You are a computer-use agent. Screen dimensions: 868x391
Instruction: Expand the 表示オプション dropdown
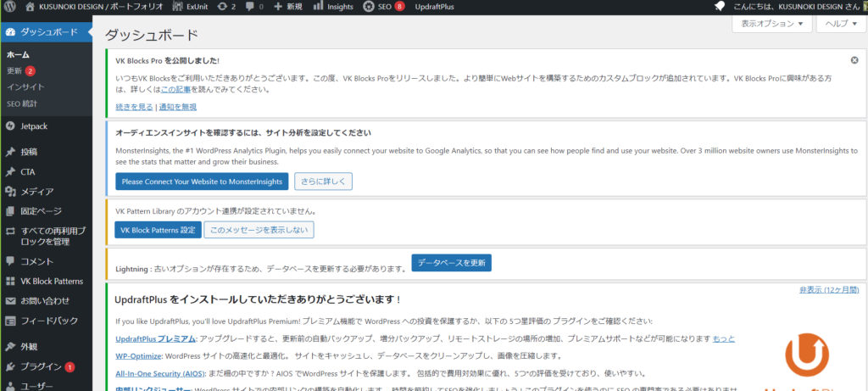tap(771, 25)
